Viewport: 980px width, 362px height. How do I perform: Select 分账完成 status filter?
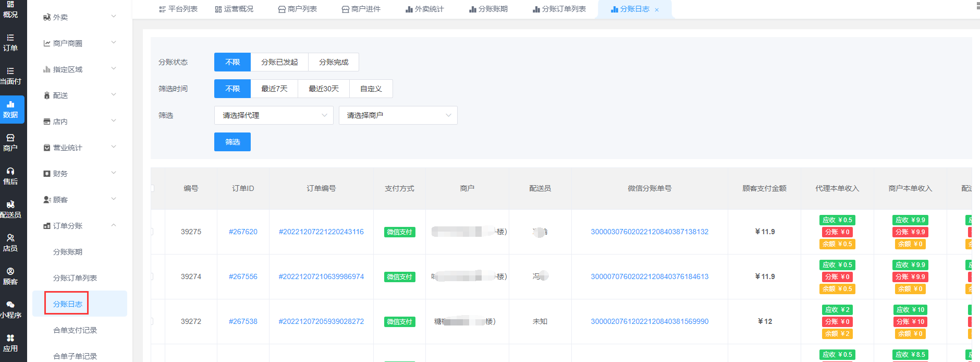pos(334,62)
